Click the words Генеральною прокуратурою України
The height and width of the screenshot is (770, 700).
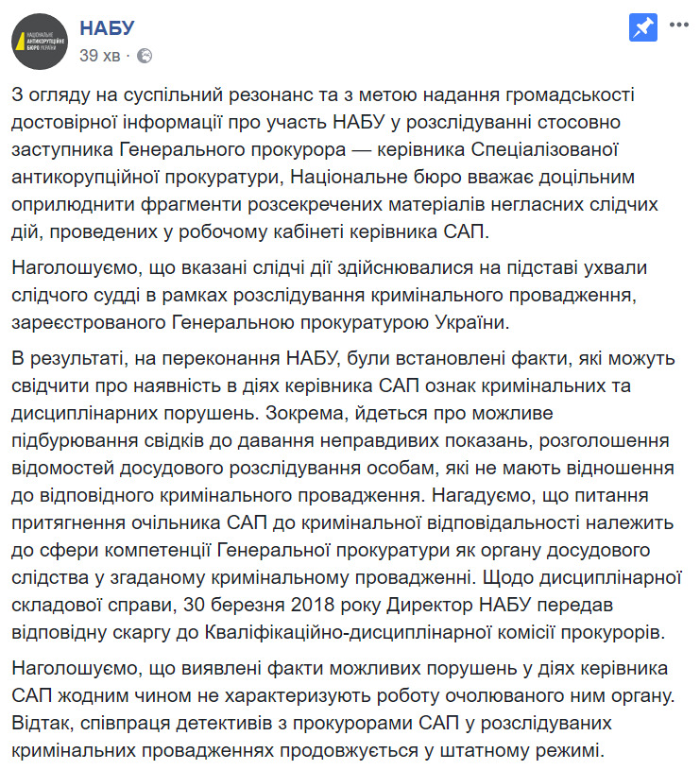pos(341,322)
